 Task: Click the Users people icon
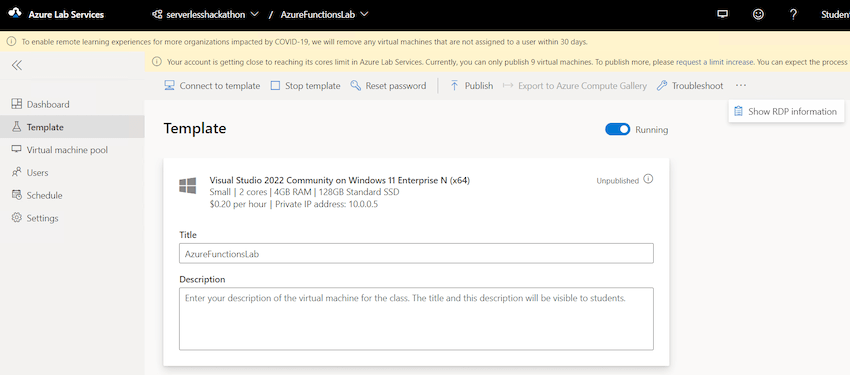[x=17, y=172]
